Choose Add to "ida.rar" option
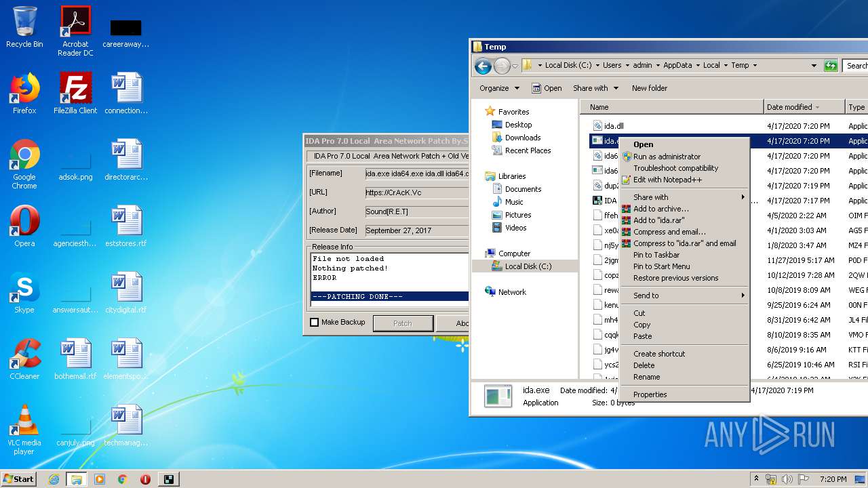Screen dimensions: 868x488 [x=684, y=220]
